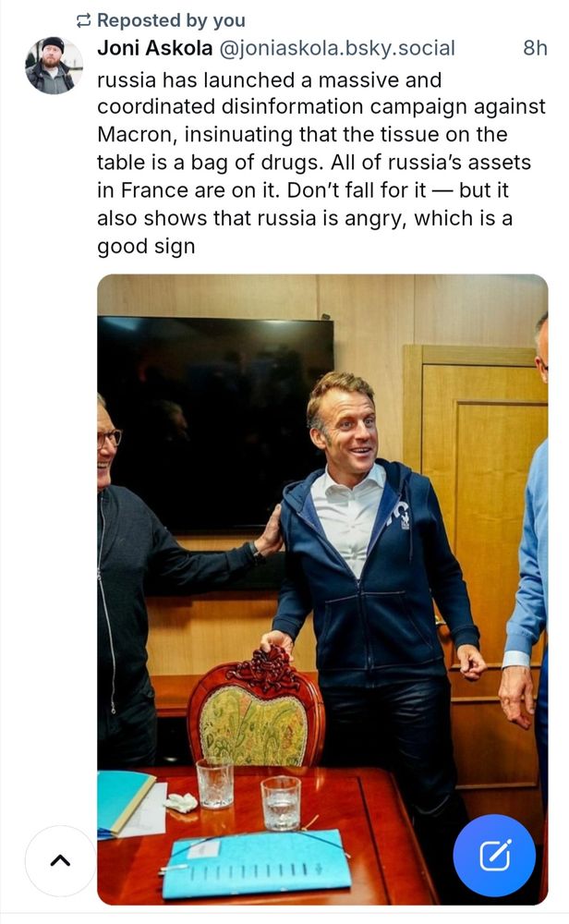Click the upward caret inside the white circle
The height and width of the screenshot is (924, 569).
click(x=60, y=861)
